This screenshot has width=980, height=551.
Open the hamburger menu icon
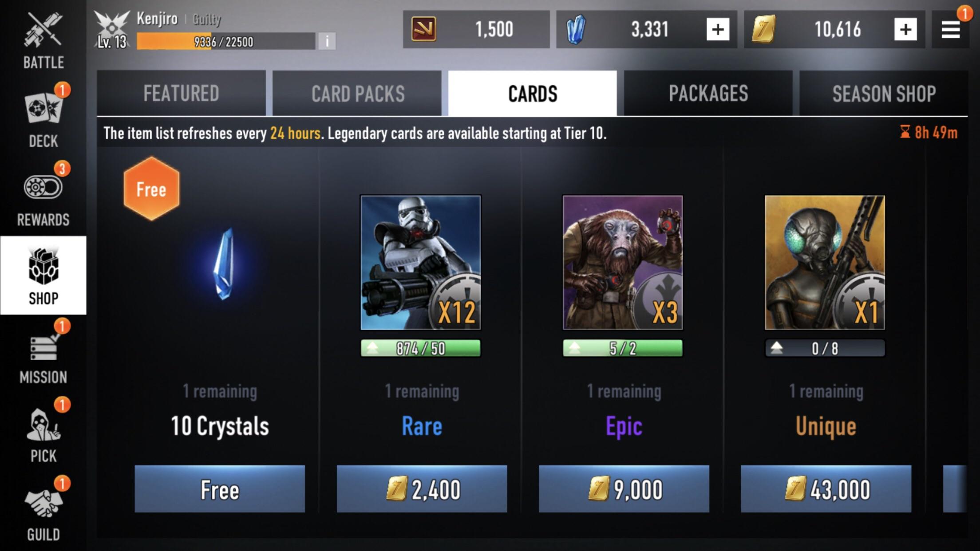(x=951, y=30)
